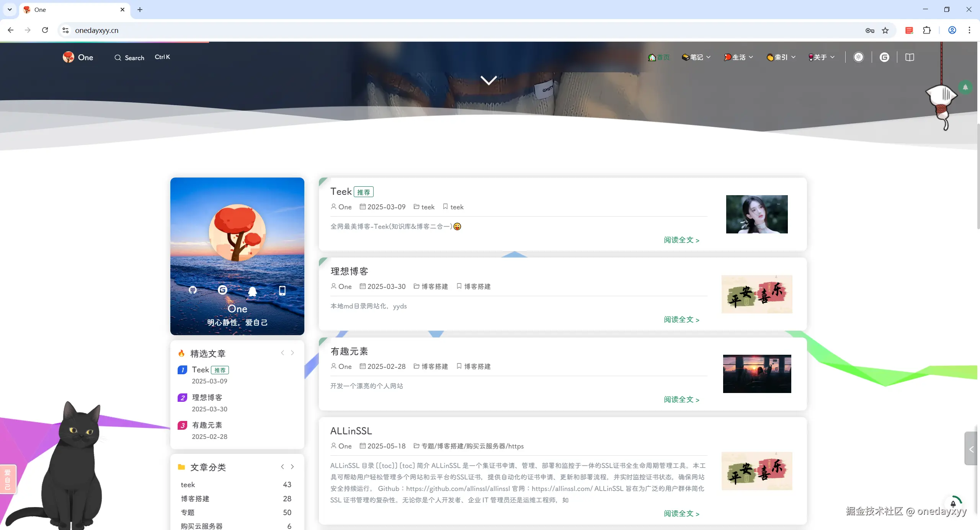
Task: Click the 有趣元素 article sunset thumbnail
Action: point(757,374)
